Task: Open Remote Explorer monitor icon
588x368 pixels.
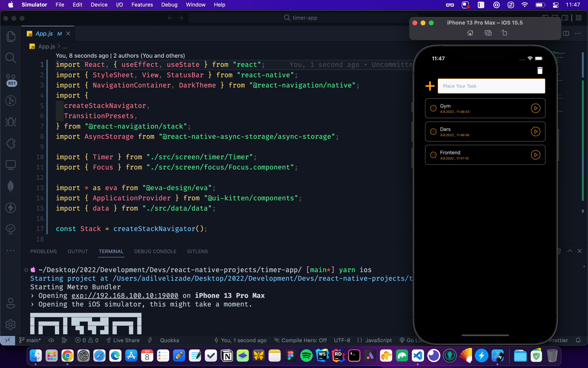Action: pyautogui.click(x=11, y=165)
